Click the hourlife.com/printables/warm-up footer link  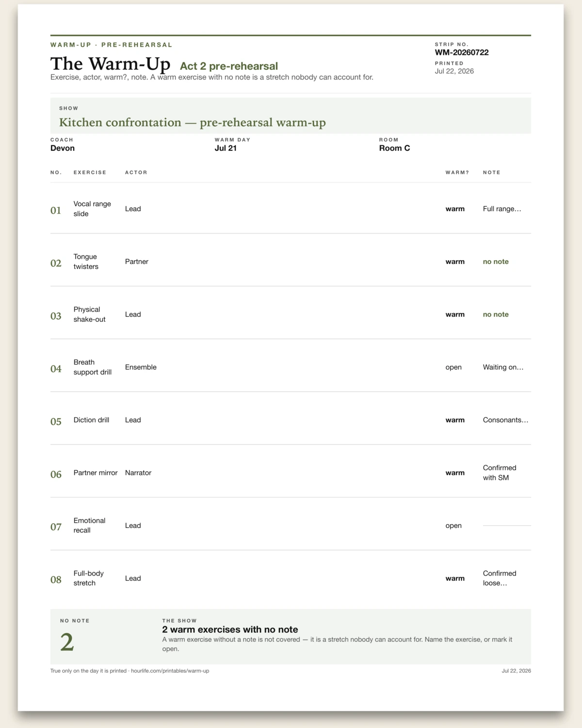170,671
